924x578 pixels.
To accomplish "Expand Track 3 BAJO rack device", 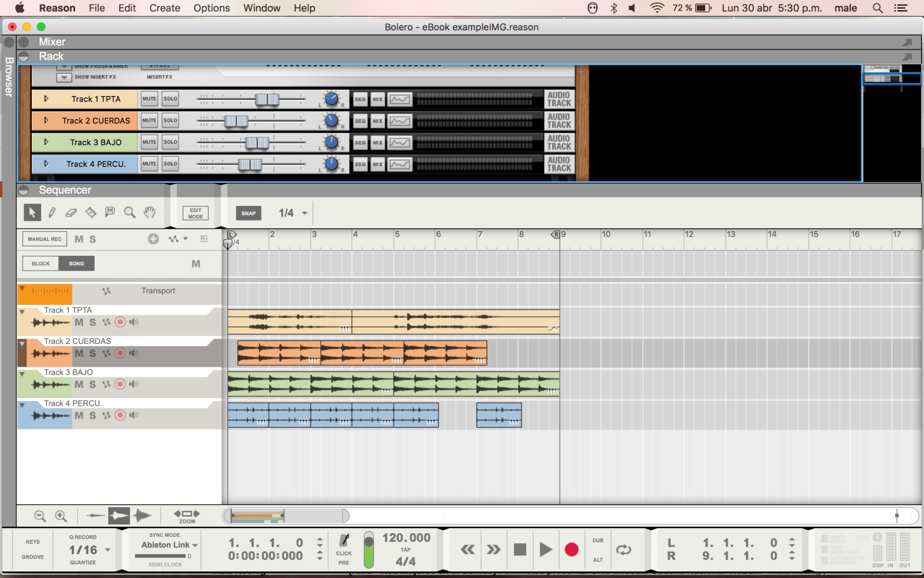I will tap(46, 142).
